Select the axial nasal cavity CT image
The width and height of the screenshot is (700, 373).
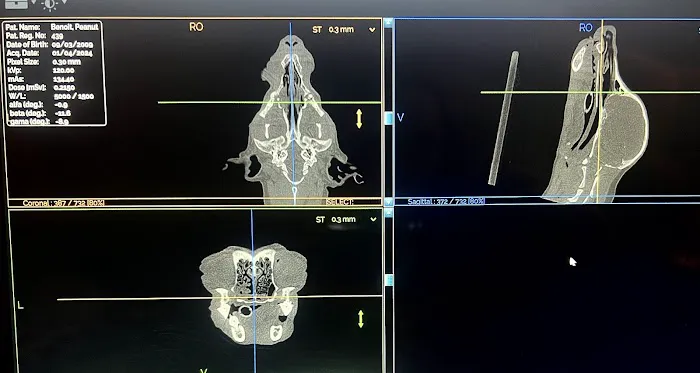pos(254,294)
